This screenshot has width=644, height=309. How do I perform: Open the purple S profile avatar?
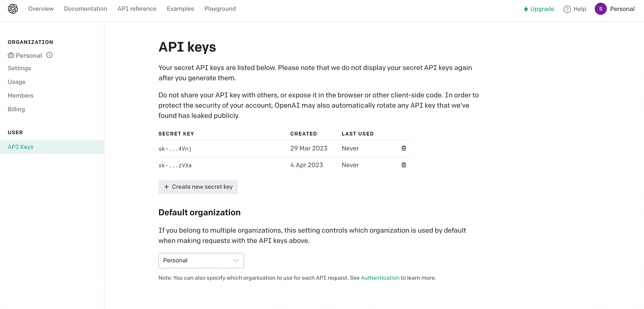click(601, 9)
